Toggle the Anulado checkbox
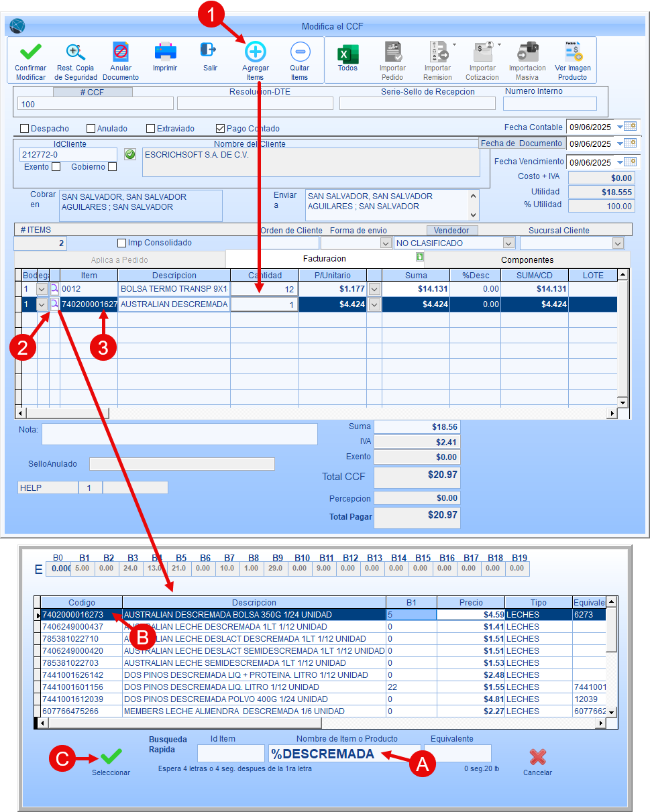 click(x=91, y=129)
